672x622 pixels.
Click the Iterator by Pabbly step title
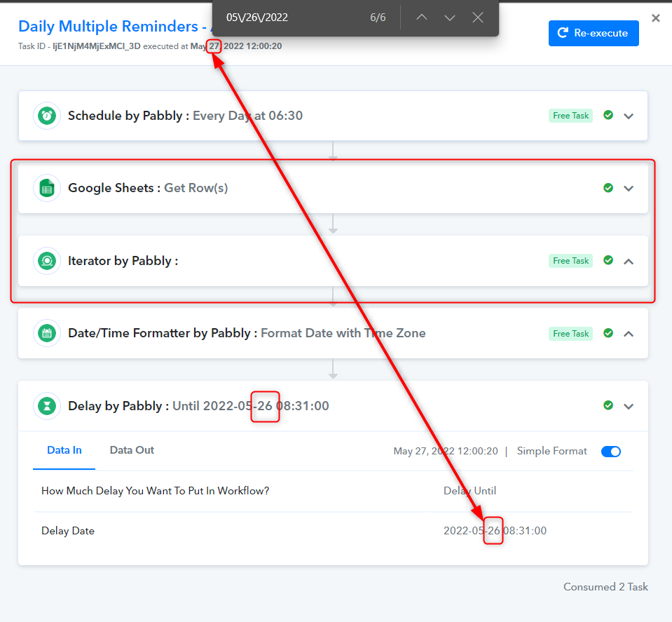123,261
